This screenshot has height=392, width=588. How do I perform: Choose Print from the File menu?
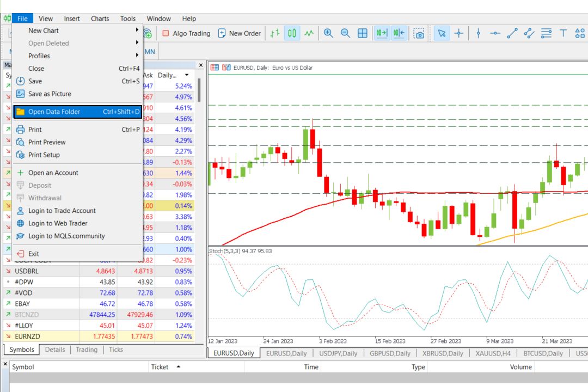78,130
